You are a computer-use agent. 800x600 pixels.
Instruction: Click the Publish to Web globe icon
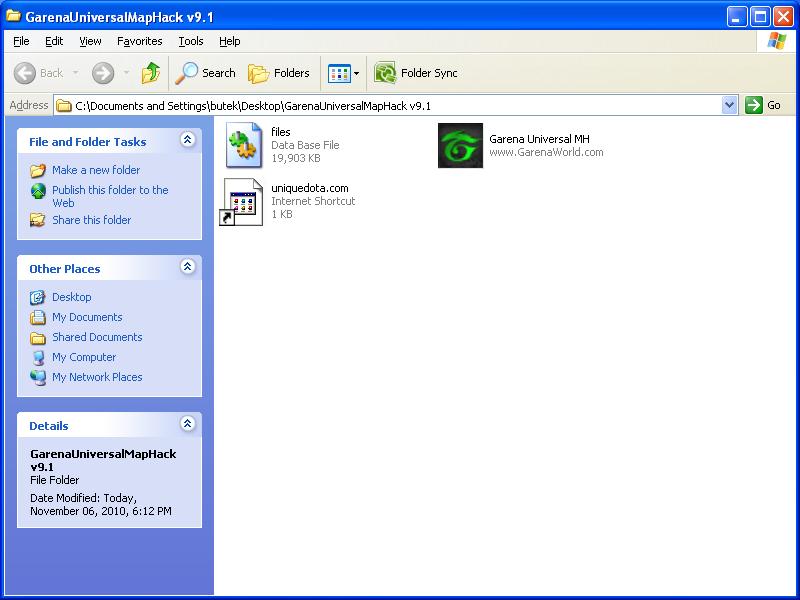coord(38,191)
